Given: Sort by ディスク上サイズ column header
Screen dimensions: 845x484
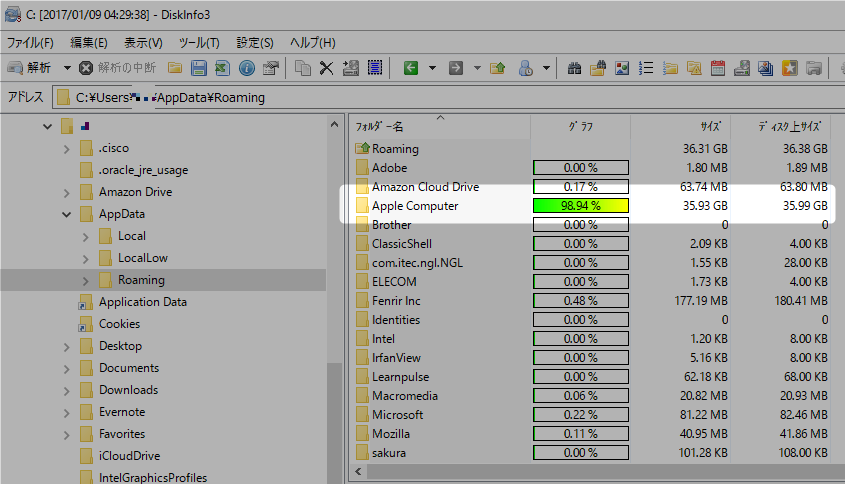Looking at the screenshot, I should 780,127.
